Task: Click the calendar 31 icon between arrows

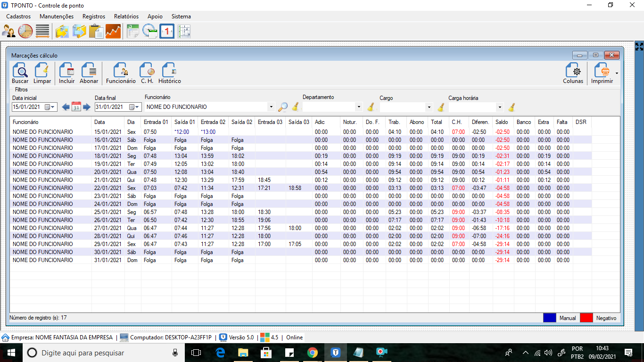Action: pyautogui.click(x=76, y=107)
